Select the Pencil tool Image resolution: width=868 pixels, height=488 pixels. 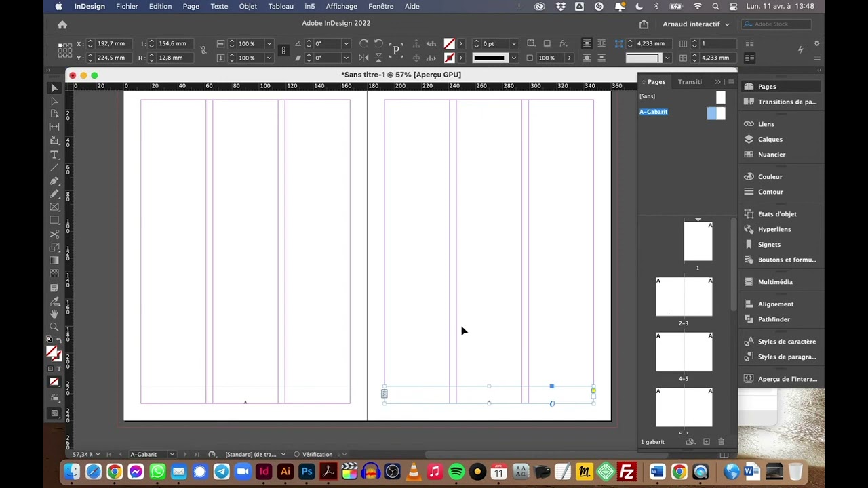[54, 195]
